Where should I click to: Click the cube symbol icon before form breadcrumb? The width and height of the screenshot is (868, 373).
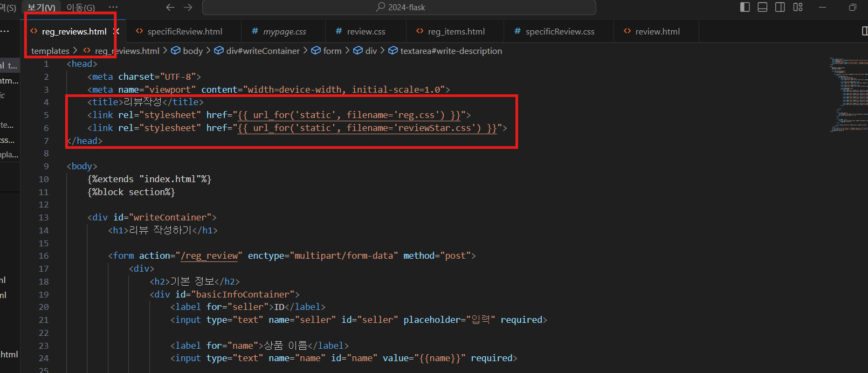(x=315, y=51)
